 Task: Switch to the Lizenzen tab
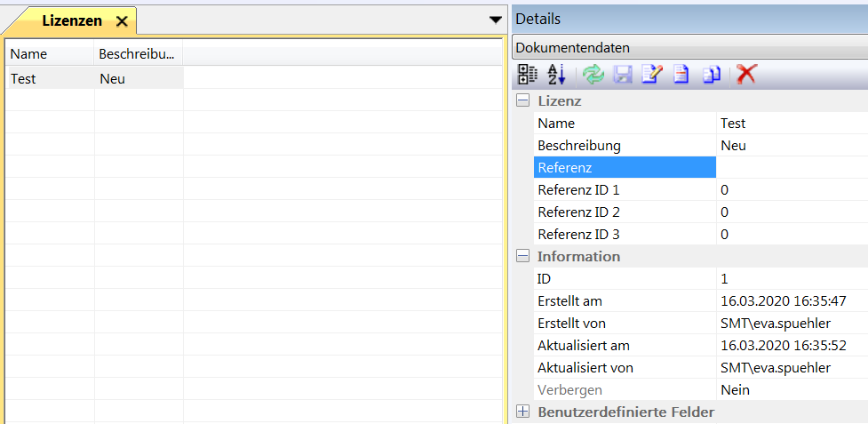71,20
